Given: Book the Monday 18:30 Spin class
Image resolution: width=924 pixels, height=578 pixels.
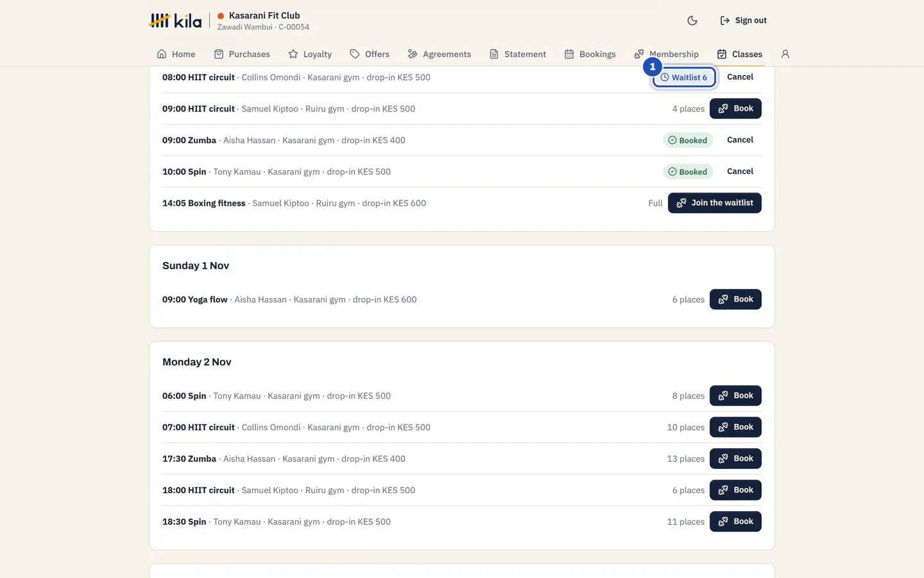Looking at the screenshot, I should coord(735,521).
